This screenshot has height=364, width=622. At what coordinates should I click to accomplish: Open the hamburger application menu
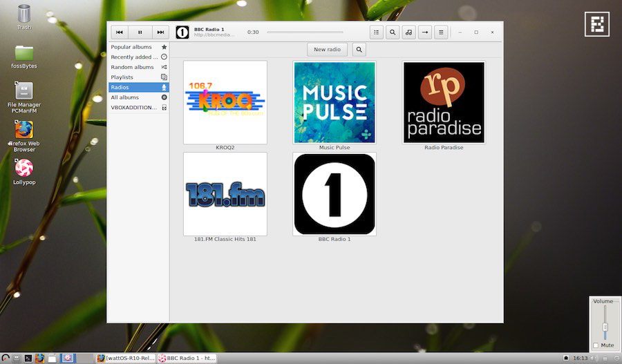tap(441, 32)
